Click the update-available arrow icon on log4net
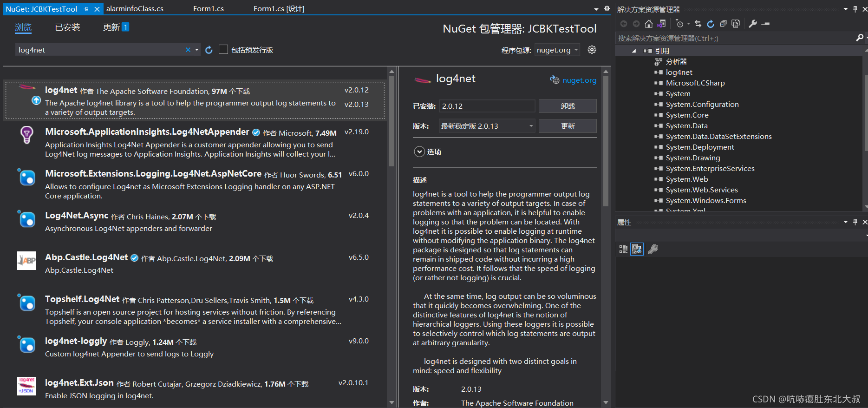This screenshot has height=408, width=868. [x=36, y=100]
